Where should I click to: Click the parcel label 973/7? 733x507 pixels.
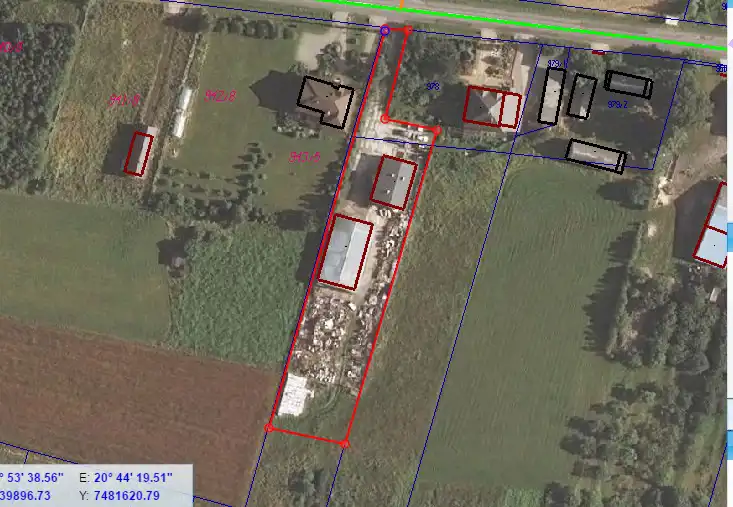pyautogui.click(x=617, y=104)
